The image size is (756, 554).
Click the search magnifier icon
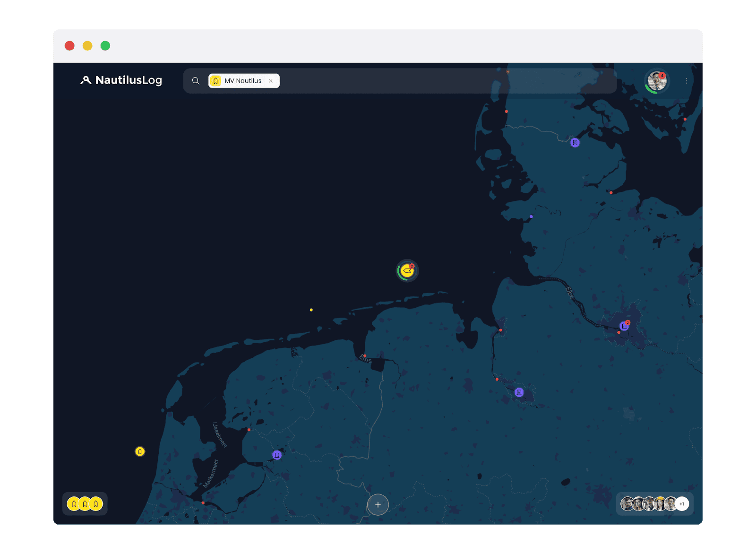(x=196, y=81)
